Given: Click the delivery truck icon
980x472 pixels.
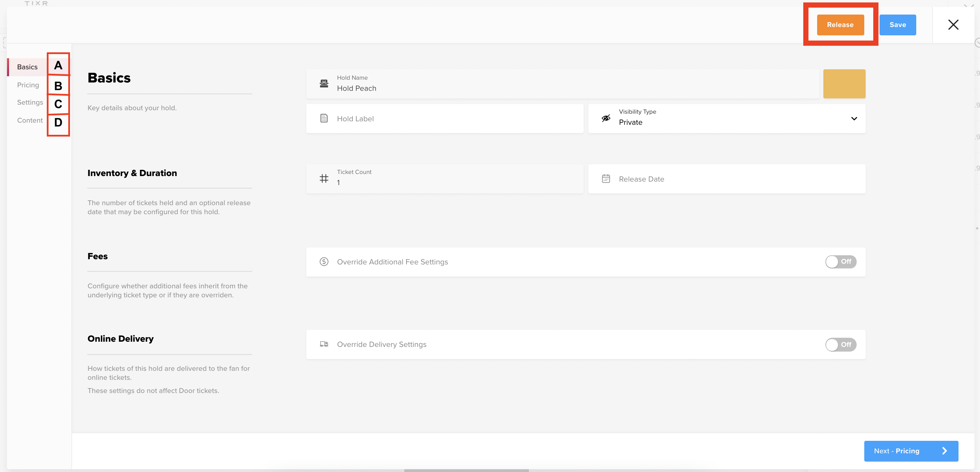Looking at the screenshot, I should coord(324,344).
